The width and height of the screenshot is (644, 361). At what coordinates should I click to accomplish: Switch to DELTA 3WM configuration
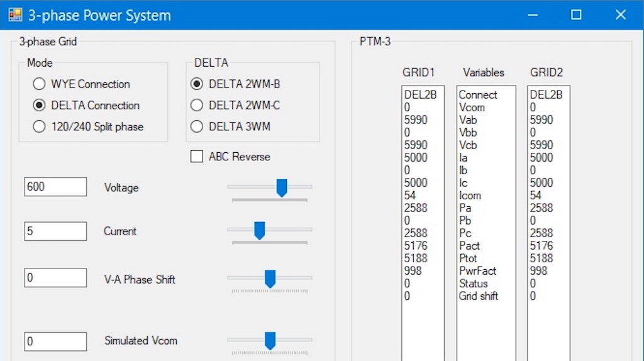click(x=197, y=127)
